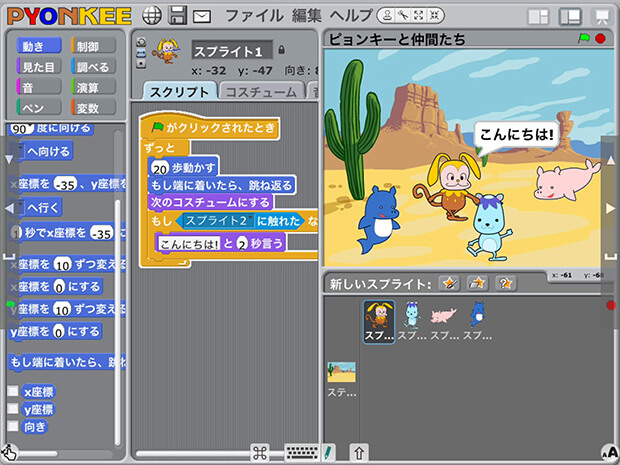Select the 動き block category
This screenshot has height=465, width=620.
click(39, 46)
